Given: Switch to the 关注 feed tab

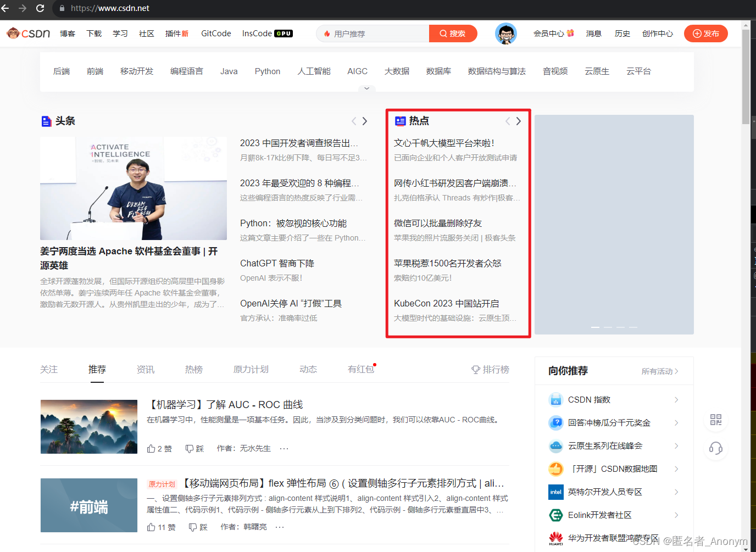Looking at the screenshot, I should [x=49, y=370].
